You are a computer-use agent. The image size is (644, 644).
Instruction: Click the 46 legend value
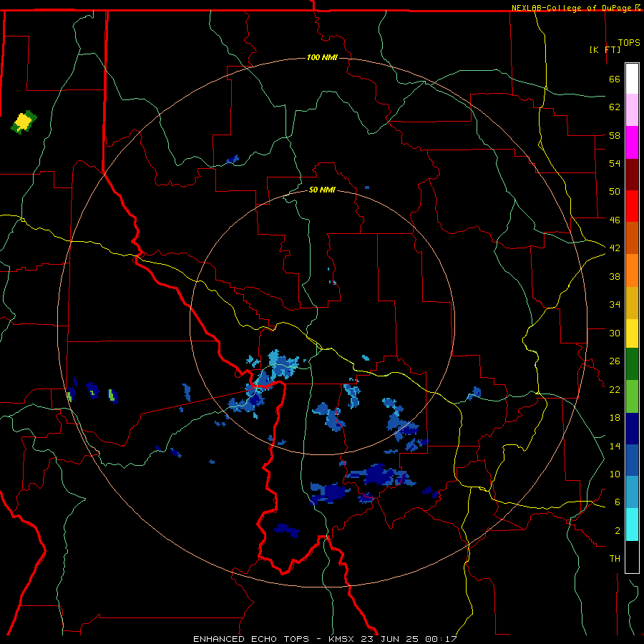tap(615, 220)
